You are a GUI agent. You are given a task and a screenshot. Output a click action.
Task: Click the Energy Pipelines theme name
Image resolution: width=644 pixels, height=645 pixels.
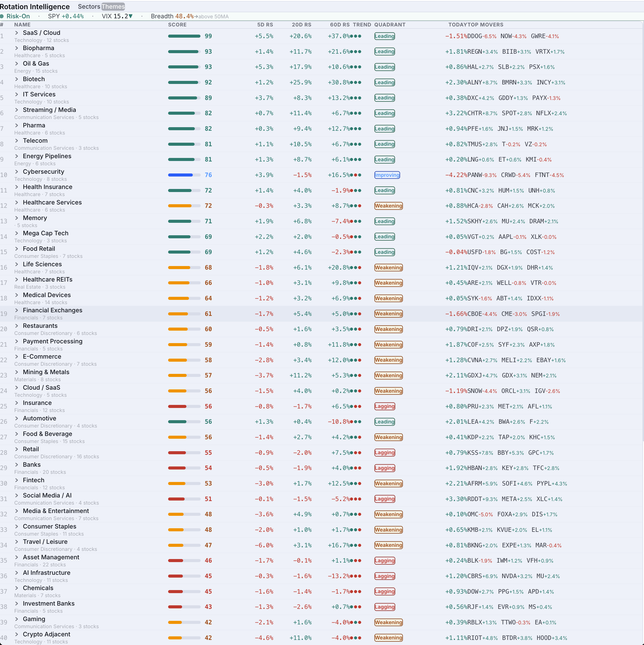(47, 156)
